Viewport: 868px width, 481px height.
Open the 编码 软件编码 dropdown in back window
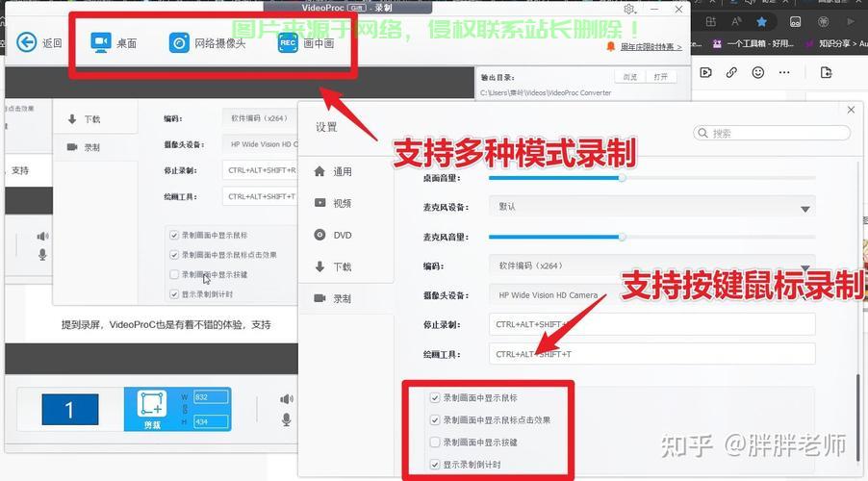[x=260, y=118]
